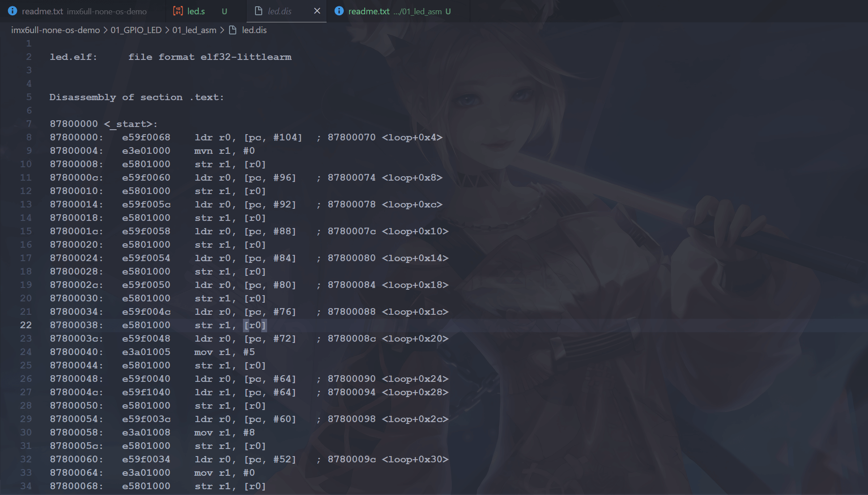Image resolution: width=868 pixels, height=495 pixels.
Task: Select line number 22 in gutter
Action: 26,325
